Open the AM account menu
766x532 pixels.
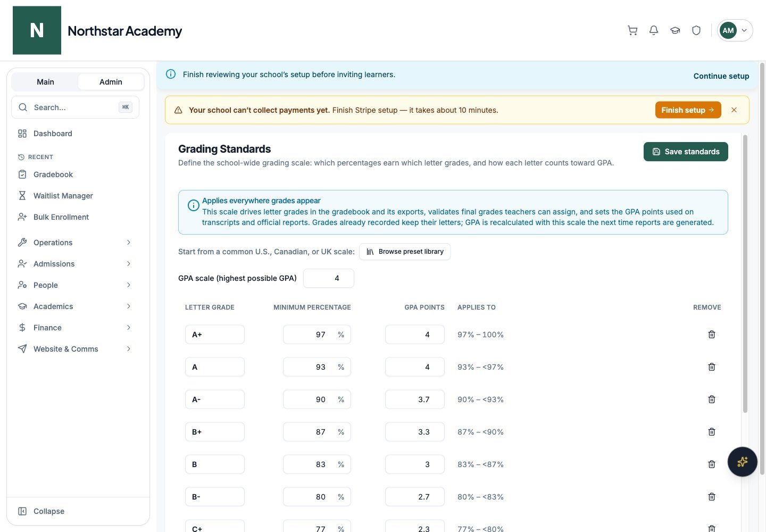[735, 30]
